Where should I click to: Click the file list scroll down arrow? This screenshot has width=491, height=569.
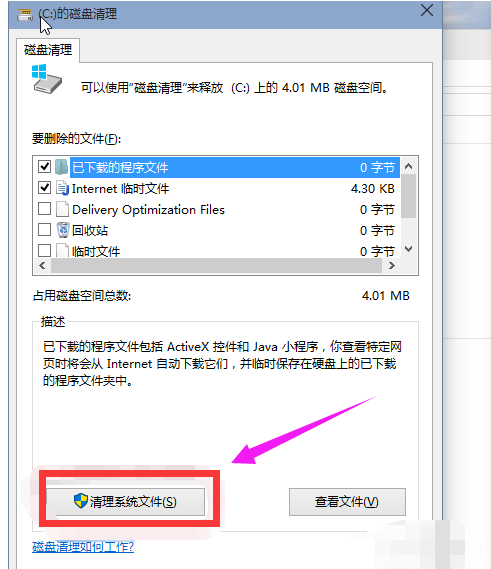point(409,249)
